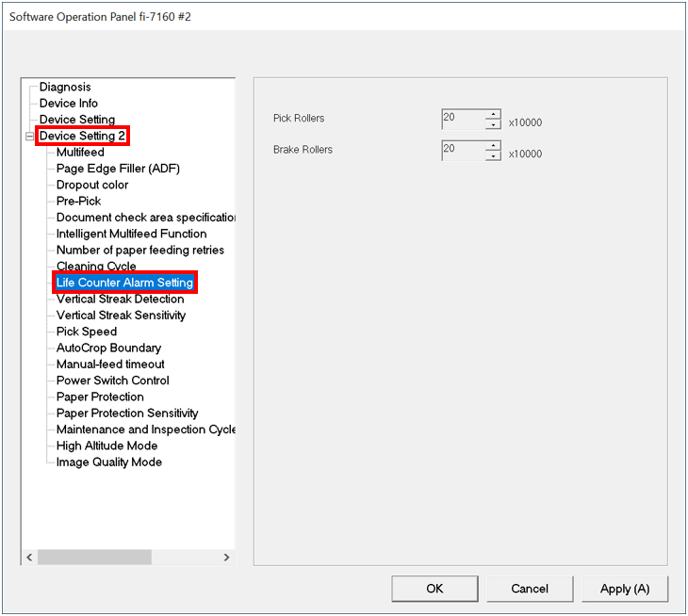Select Intelligent Multifeed Function
The width and height of the screenshot is (688, 616).
131,234
